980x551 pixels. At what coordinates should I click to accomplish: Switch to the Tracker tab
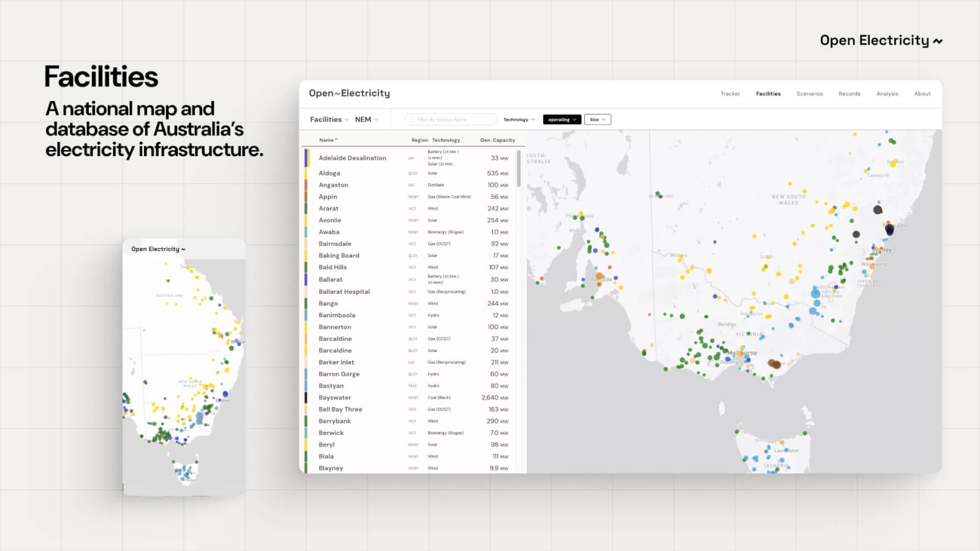tap(730, 94)
